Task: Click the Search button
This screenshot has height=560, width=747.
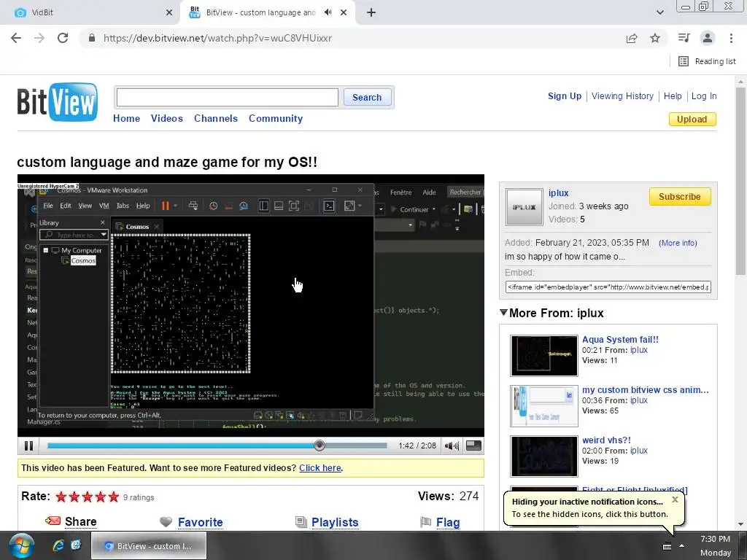Action: (367, 97)
